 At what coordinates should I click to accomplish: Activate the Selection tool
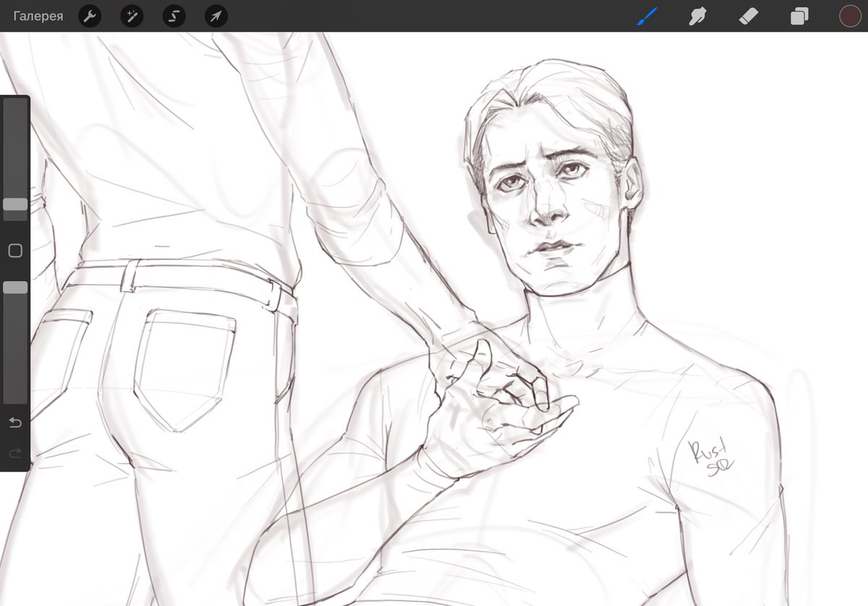174,16
